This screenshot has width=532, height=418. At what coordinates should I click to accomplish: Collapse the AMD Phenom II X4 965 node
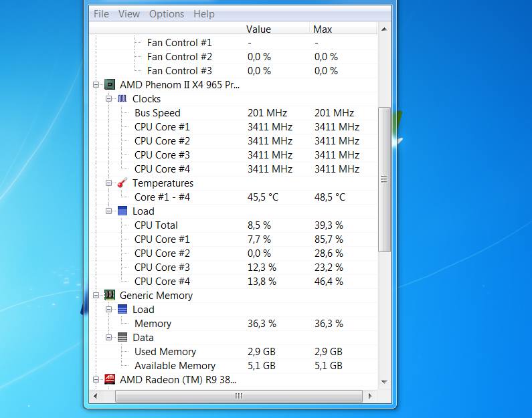point(96,85)
